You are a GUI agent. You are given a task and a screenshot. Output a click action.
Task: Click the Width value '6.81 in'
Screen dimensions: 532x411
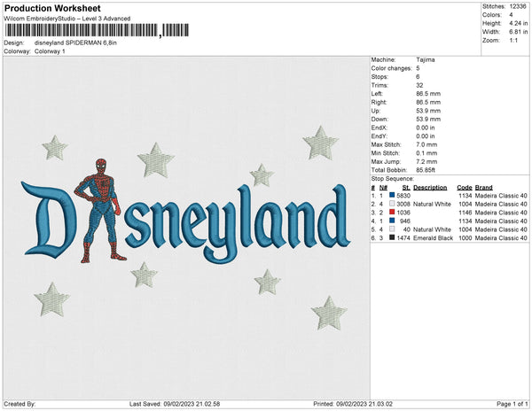coord(519,32)
